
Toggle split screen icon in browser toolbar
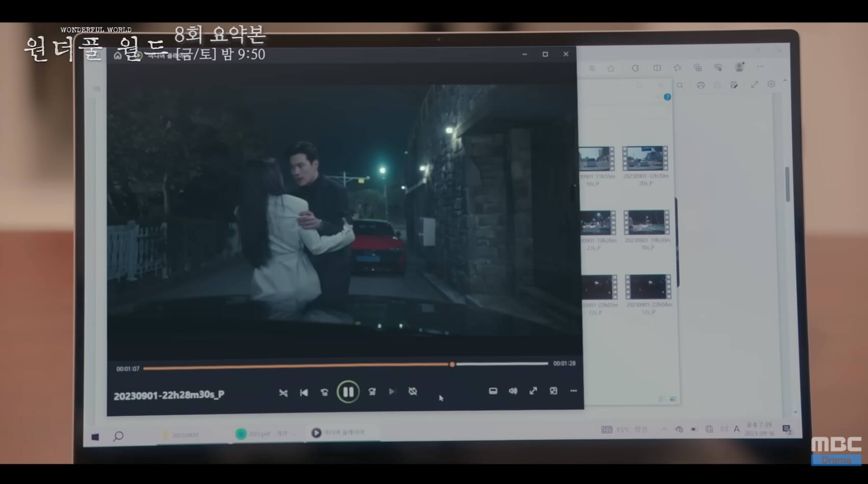657,68
